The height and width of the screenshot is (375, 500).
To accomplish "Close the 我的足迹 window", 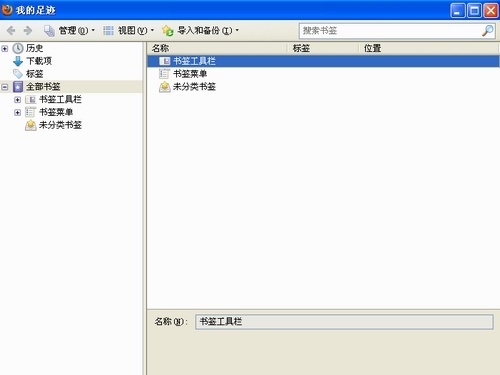I will (491, 10).
